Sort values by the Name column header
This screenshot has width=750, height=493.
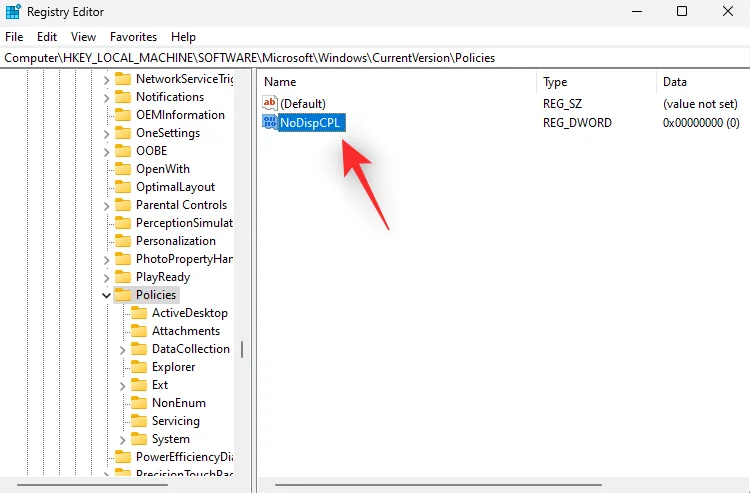click(397, 82)
